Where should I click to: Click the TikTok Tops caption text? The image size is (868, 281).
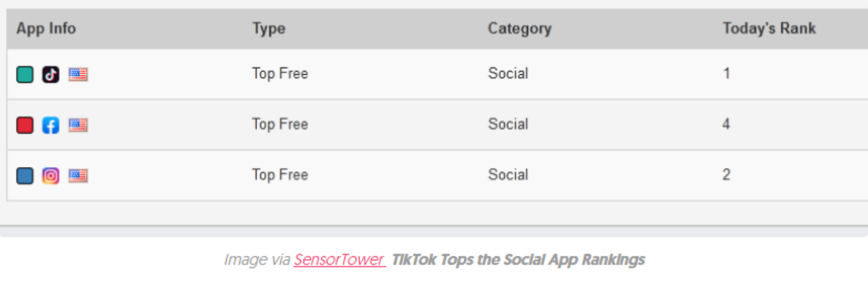tap(518, 259)
